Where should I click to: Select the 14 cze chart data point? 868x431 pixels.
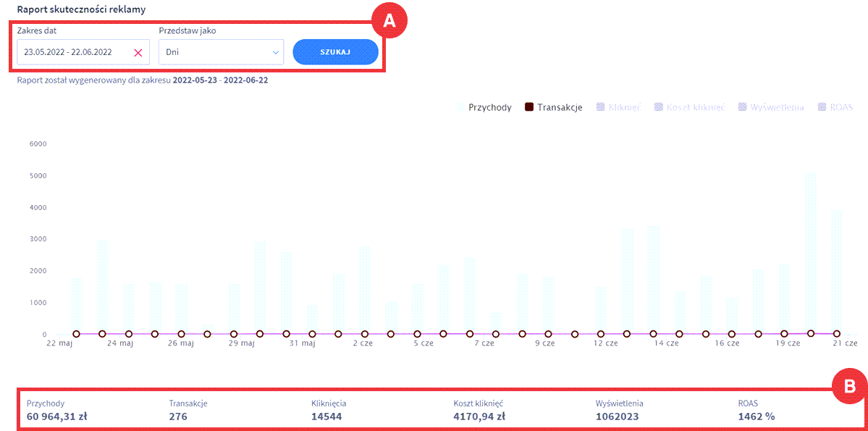click(x=653, y=334)
